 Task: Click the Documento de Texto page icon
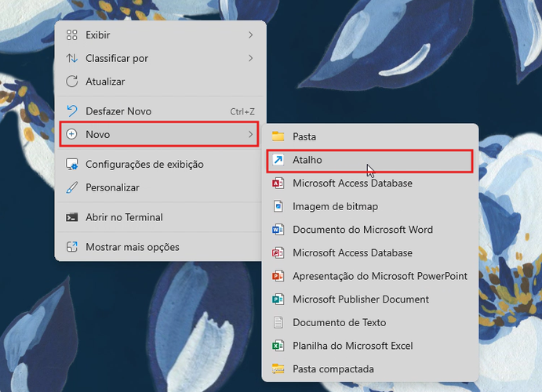click(278, 322)
